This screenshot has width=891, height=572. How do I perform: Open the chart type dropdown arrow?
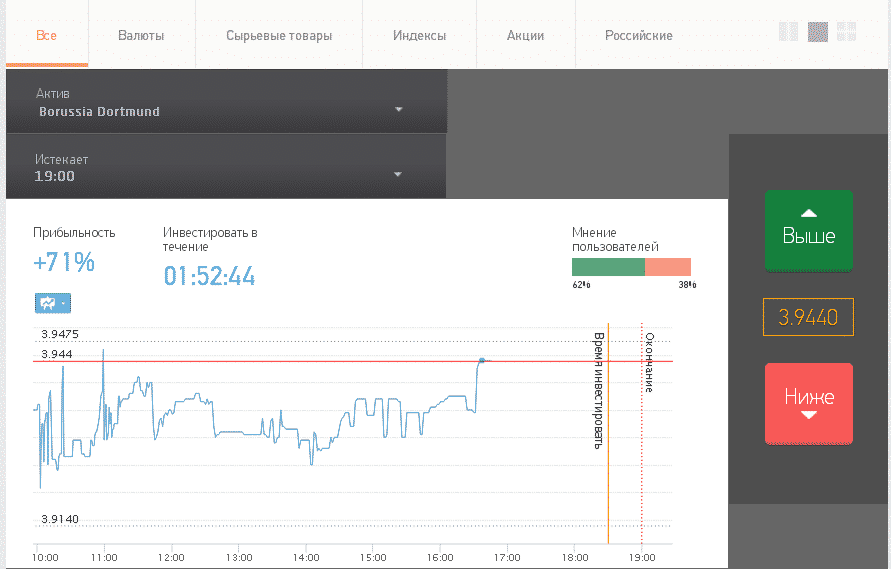(64, 303)
